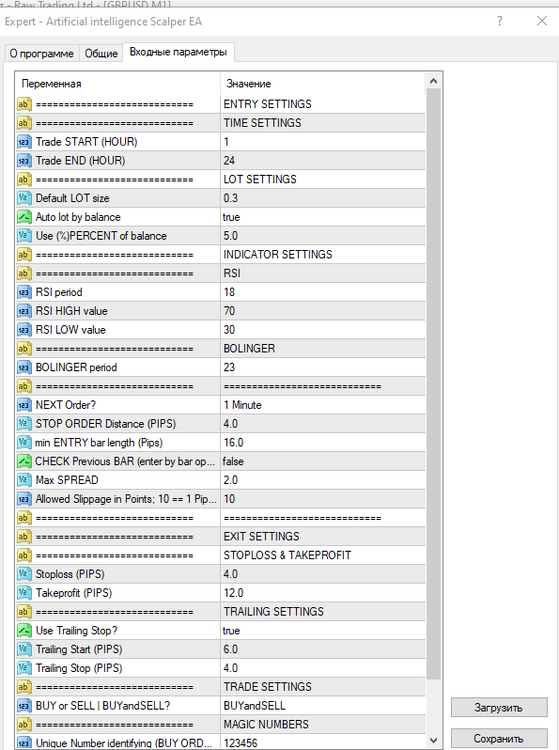Viewport: 559px width, 750px height.
Task: Click the Trailing Start (PIPS) icon
Action: [x=24, y=650]
